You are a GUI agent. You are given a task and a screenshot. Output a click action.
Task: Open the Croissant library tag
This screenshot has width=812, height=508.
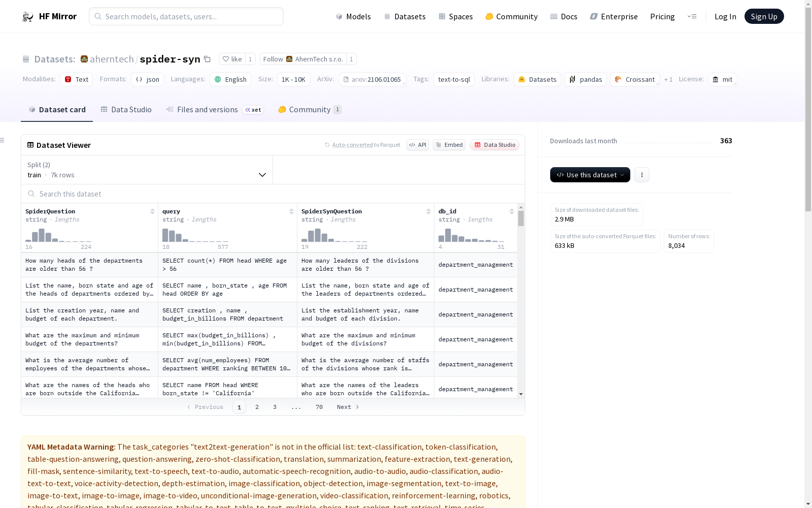pyautogui.click(x=635, y=79)
